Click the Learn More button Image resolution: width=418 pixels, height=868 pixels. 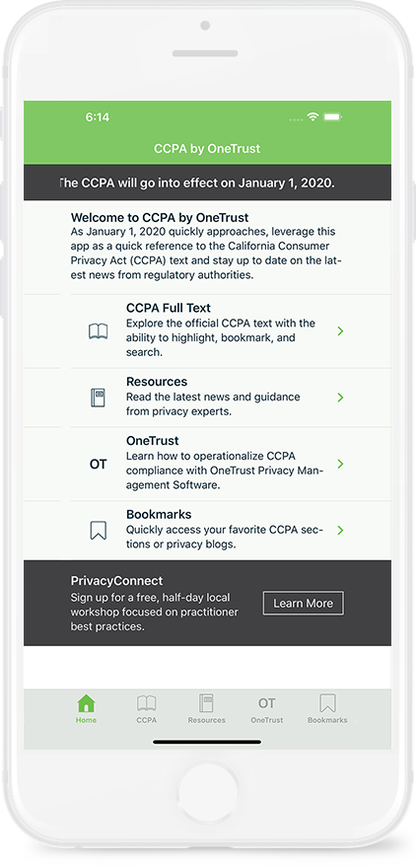click(304, 604)
